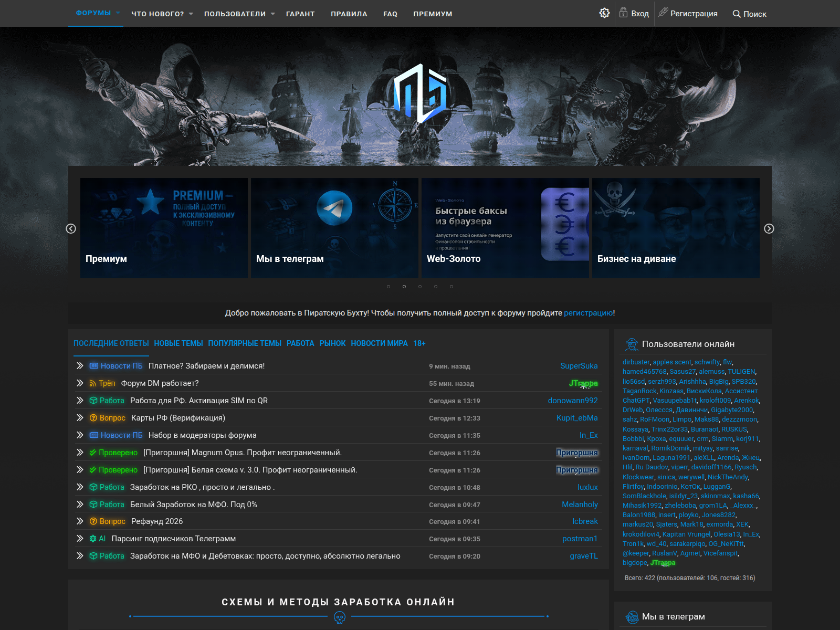This screenshot has width=840, height=630.
Task: Click the Новости ПБ prefix on Платное? row
Action: [x=116, y=366]
